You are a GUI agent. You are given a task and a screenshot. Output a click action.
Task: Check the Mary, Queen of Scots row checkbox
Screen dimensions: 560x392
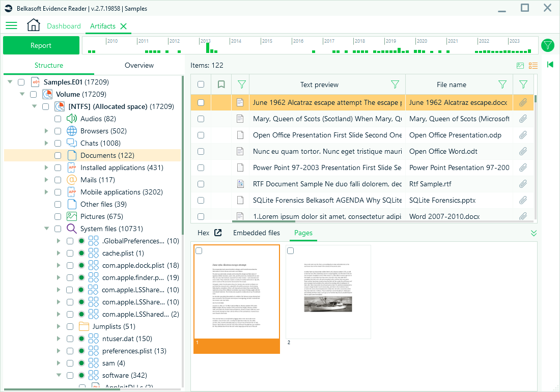(201, 119)
